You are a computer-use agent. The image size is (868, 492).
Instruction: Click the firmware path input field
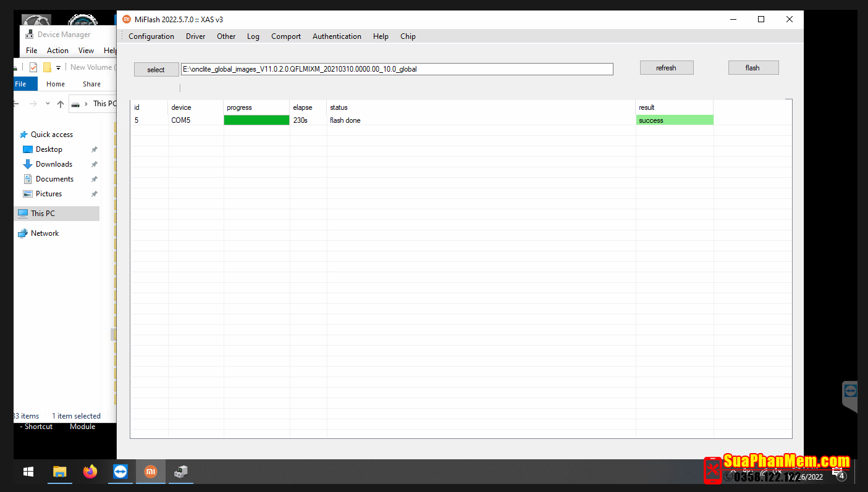point(396,69)
